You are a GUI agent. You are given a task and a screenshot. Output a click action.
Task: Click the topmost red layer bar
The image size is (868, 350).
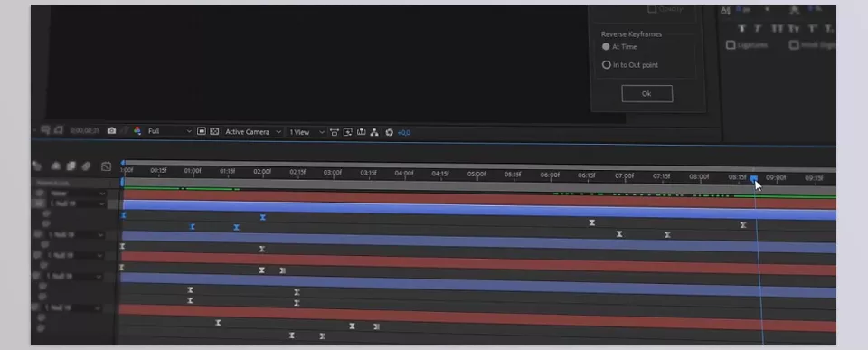(x=479, y=199)
